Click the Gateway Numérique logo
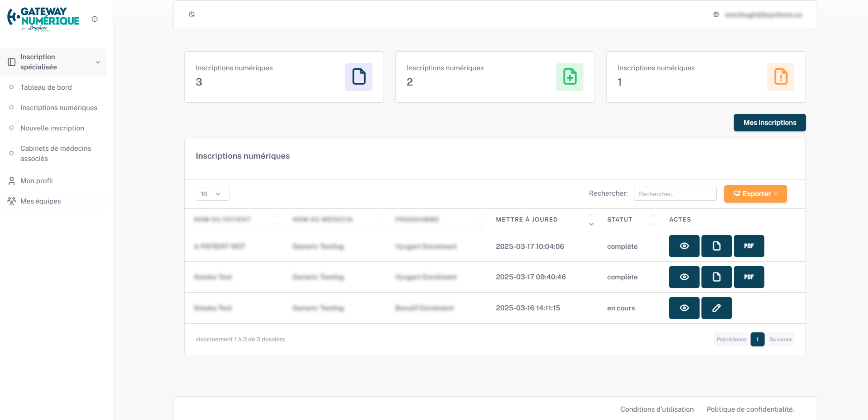868x420 pixels. click(43, 19)
